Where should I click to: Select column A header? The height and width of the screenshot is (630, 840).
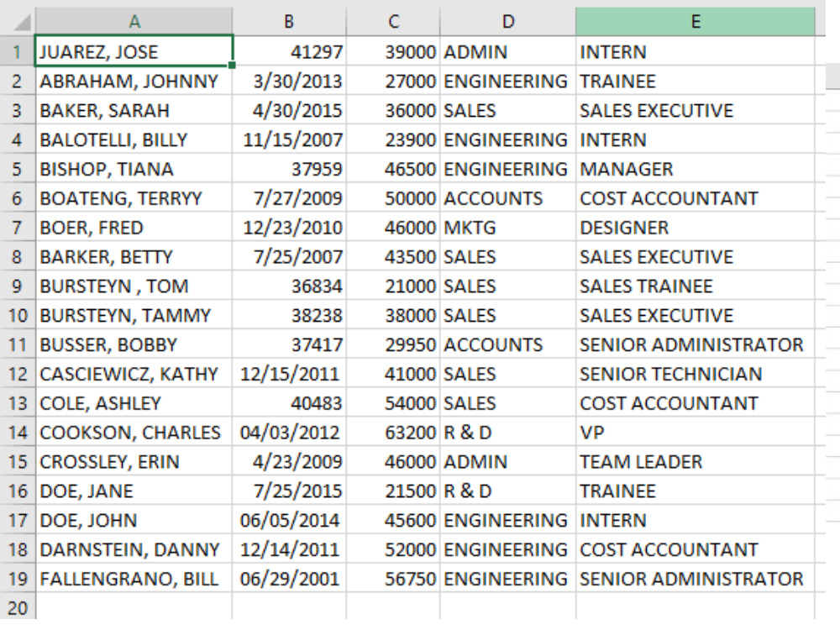pyautogui.click(x=134, y=22)
